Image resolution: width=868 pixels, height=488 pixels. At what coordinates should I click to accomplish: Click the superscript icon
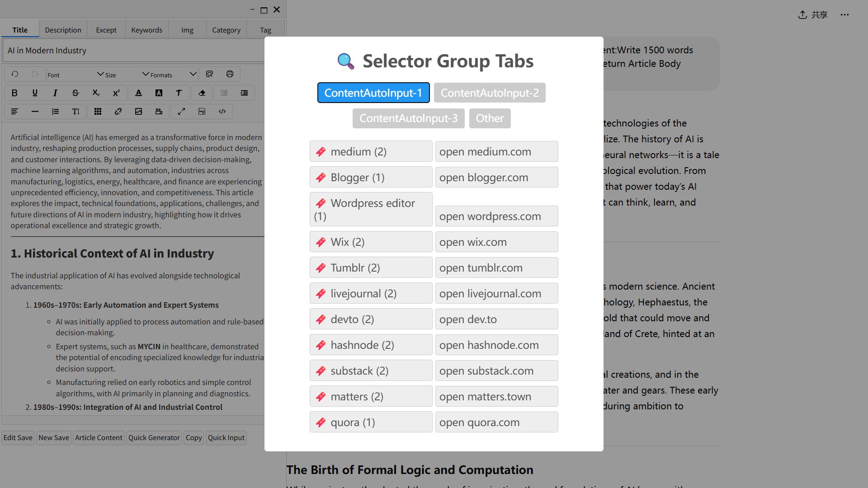[x=116, y=93]
